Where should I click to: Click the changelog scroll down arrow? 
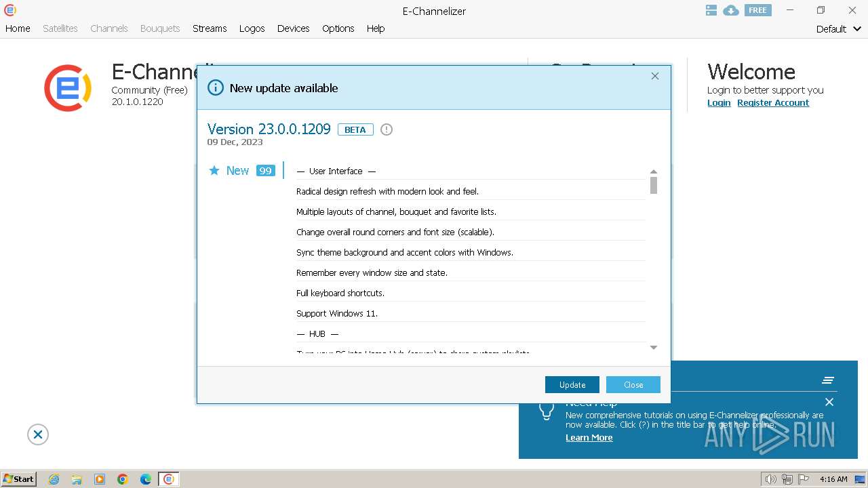tap(654, 348)
